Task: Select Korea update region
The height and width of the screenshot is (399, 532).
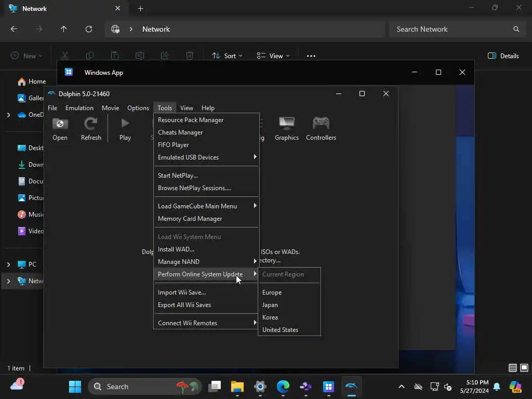Action: tap(289, 317)
